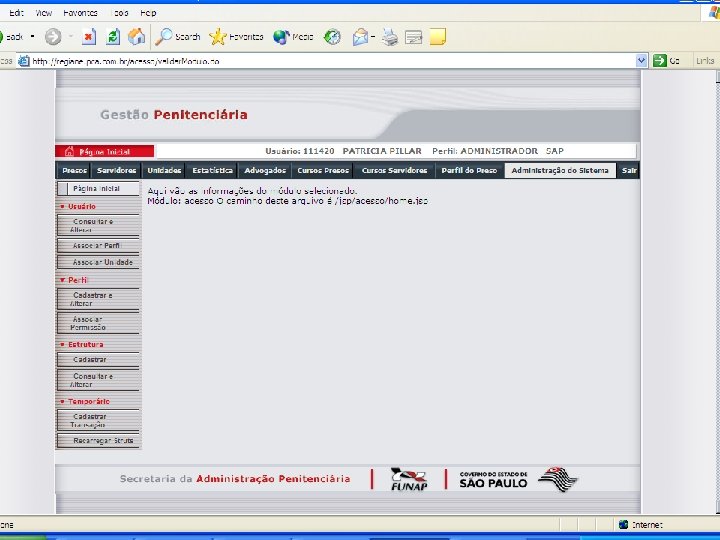
Task: Click Associar Perfil sidebar button
Action: (x=98, y=246)
